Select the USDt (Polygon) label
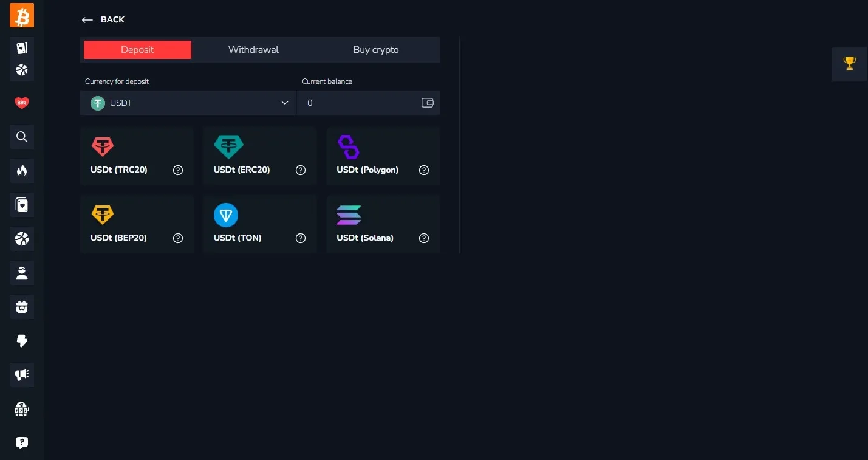868x460 pixels. [x=367, y=170]
